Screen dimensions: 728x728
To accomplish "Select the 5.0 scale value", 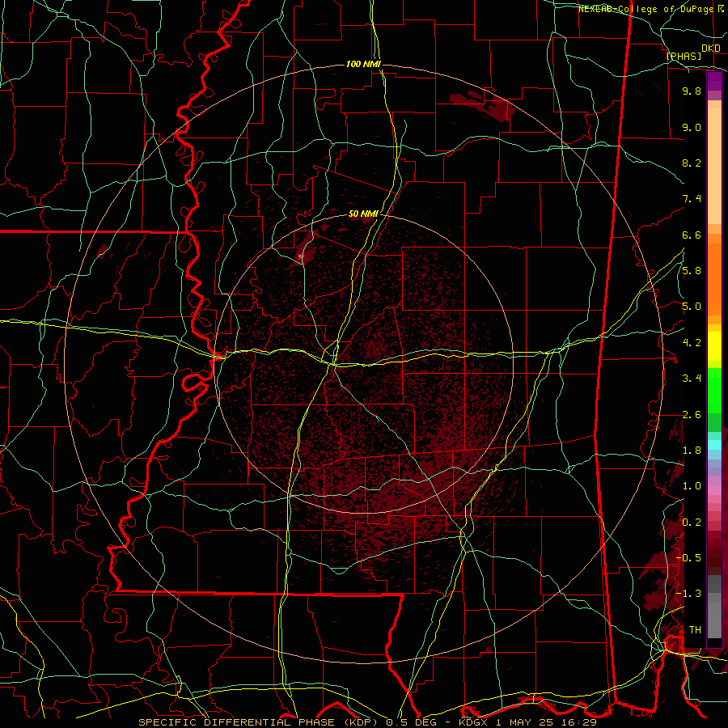I will (692, 307).
